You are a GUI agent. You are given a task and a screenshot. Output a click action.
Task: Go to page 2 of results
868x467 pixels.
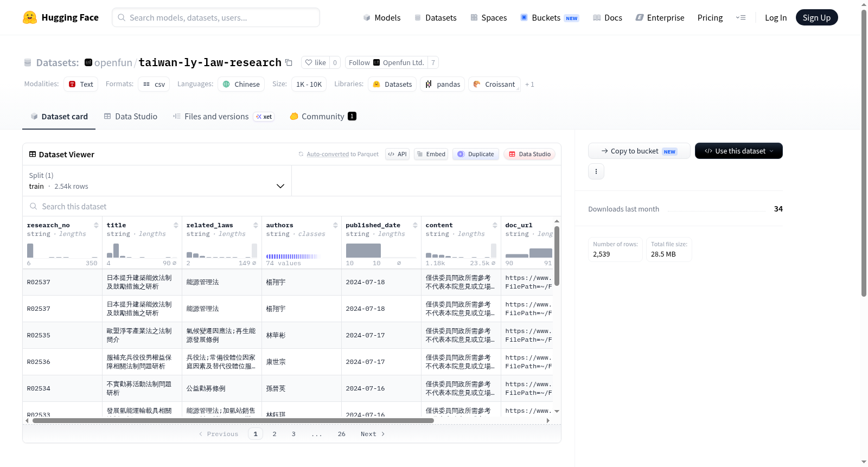point(275,434)
